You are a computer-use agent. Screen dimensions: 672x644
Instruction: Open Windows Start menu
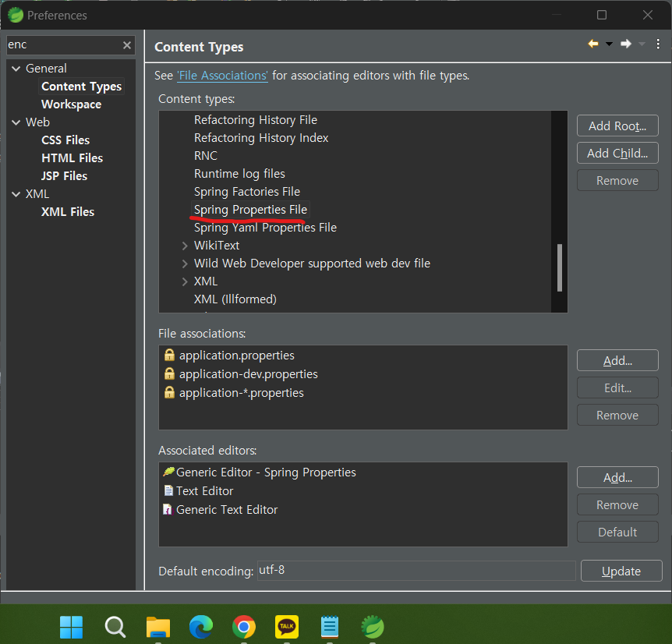(71, 627)
